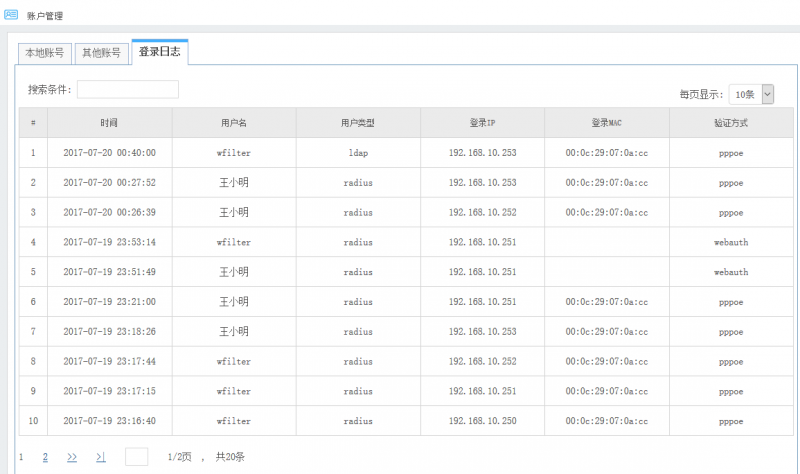Open the 其他账号 tab

[101, 53]
